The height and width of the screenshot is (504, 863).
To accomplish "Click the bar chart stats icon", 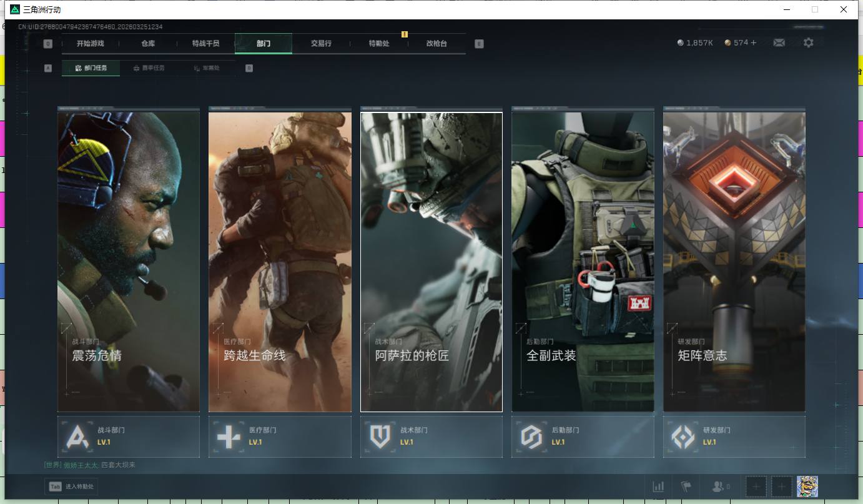I will tap(658, 487).
